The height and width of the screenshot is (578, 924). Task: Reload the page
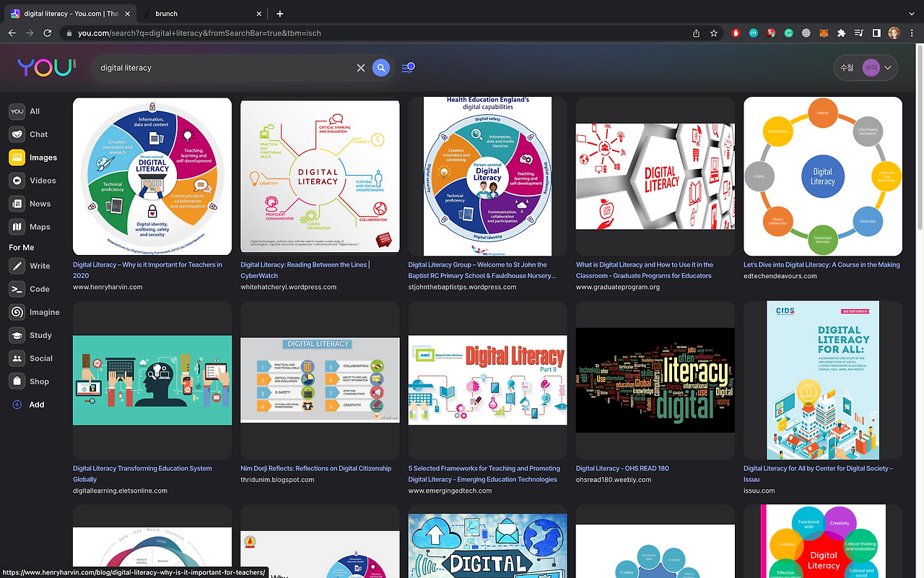click(x=48, y=33)
